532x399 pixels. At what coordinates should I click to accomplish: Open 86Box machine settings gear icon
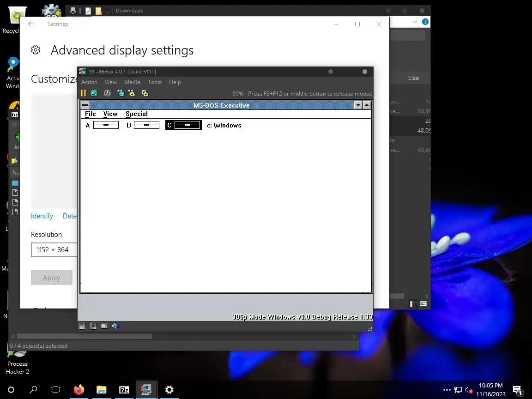pos(145,93)
